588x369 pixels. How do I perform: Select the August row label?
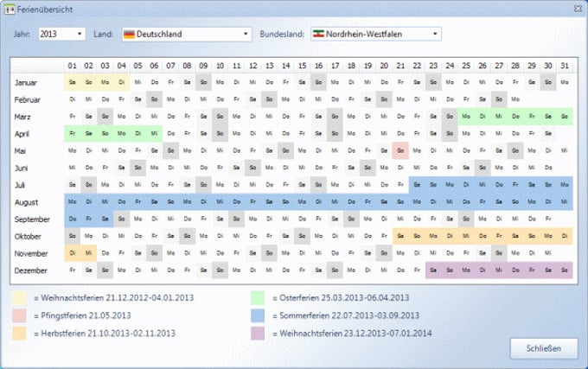(26, 202)
